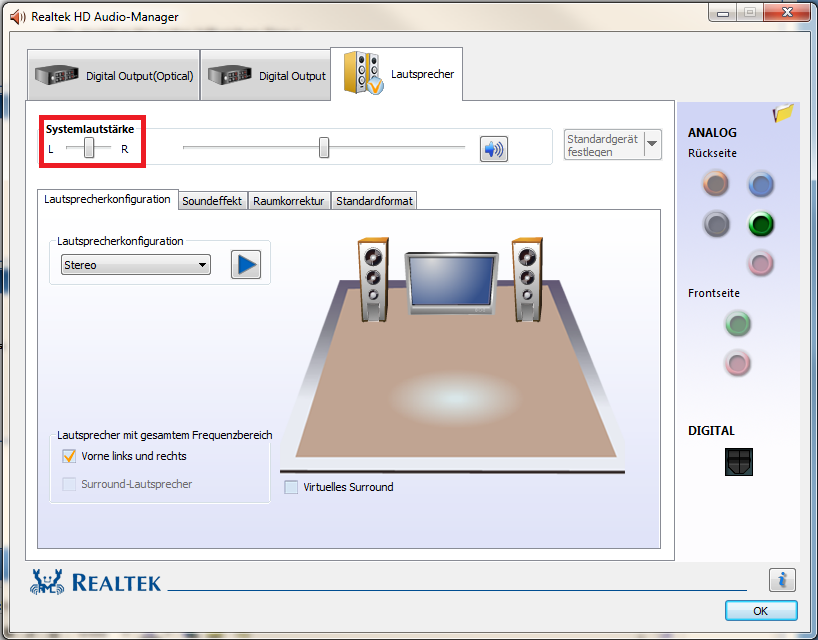Switch to Digital Output(Optical) tab

pyautogui.click(x=114, y=75)
